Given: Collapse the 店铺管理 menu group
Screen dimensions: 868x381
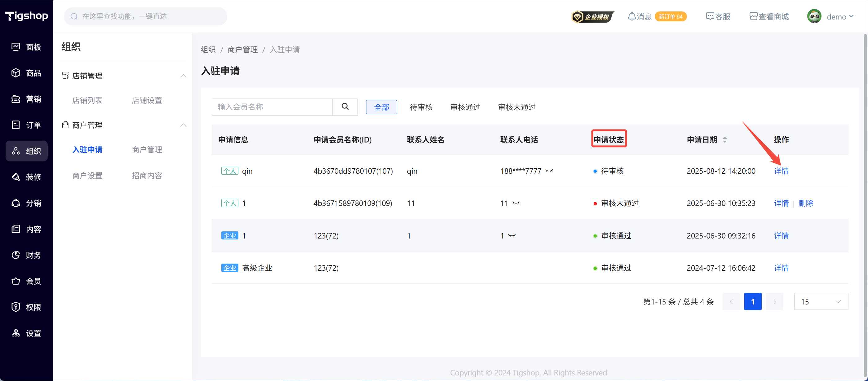Looking at the screenshot, I should [183, 76].
